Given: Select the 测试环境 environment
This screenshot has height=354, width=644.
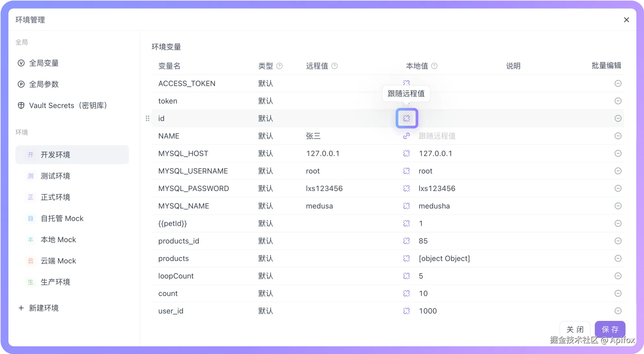Looking at the screenshot, I should [x=55, y=176].
